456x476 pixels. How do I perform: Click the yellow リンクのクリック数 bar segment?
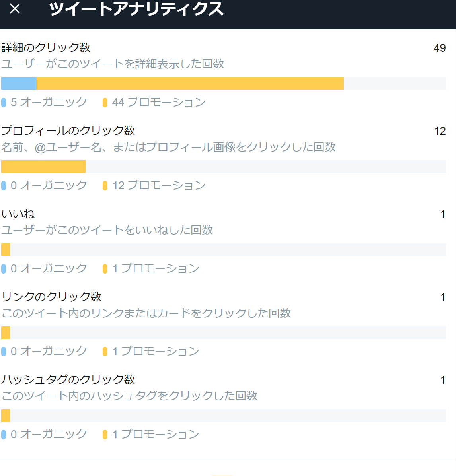6,333
